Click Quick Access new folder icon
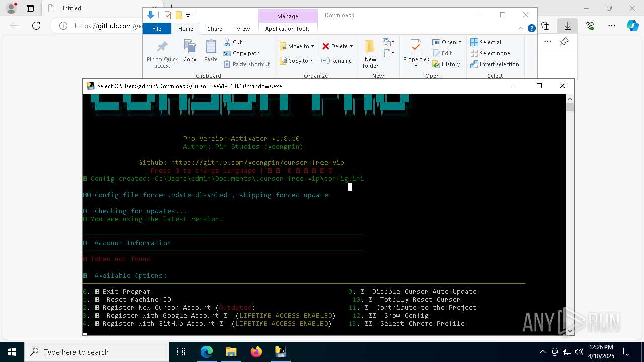The height and width of the screenshot is (362, 644). (178, 15)
